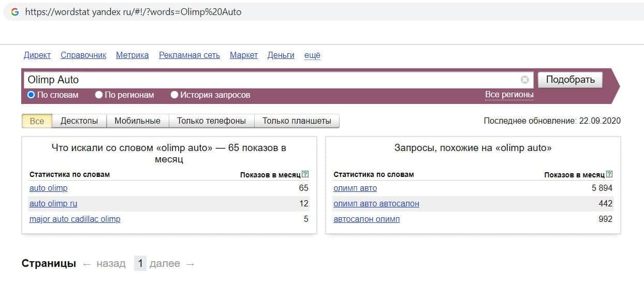Select the 'Только планшеты' tab
Image resolution: width=644 pixels, height=285 pixels.
pyautogui.click(x=297, y=121)
